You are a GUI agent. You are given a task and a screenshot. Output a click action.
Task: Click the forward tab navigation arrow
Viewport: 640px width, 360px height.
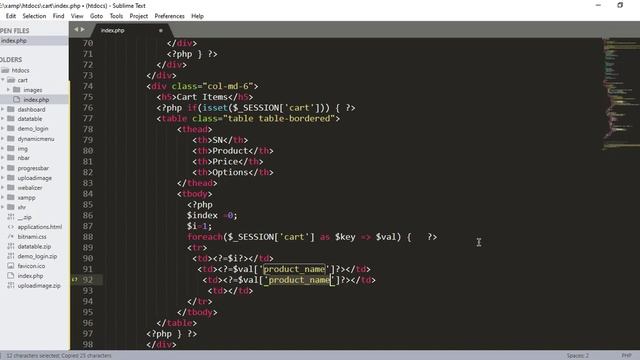(x=83, y=29)
